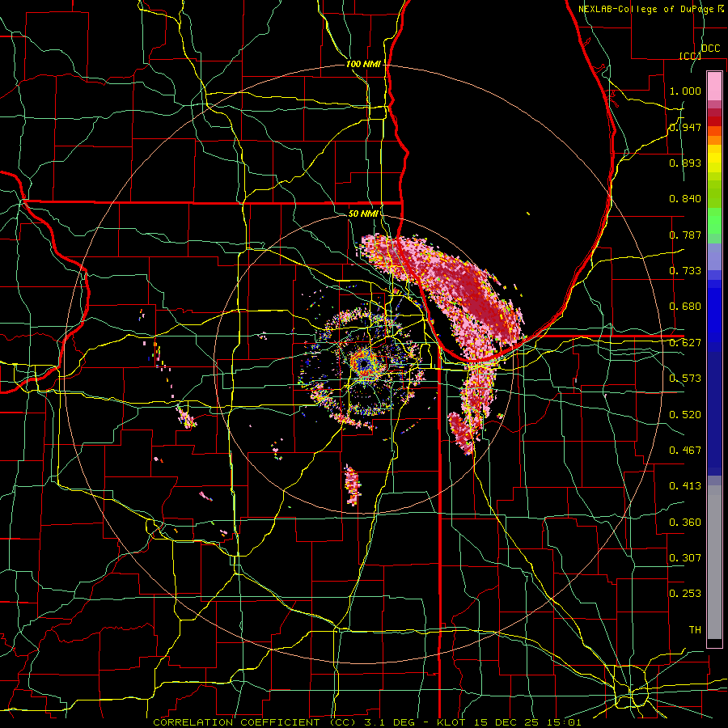The width and height of the screenshot is (728, 728).
Task: Click the DCC label above the color scale
Action: [710, 48]
